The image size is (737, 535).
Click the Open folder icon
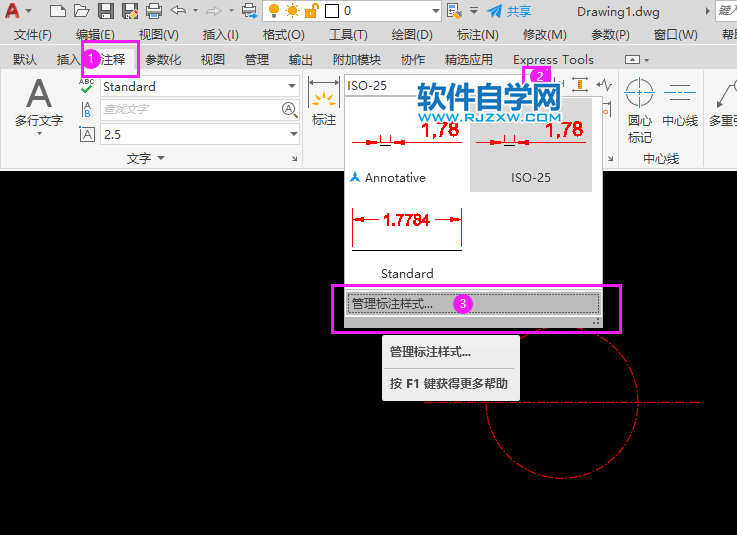pyautogui.click(x=82, y=10)
